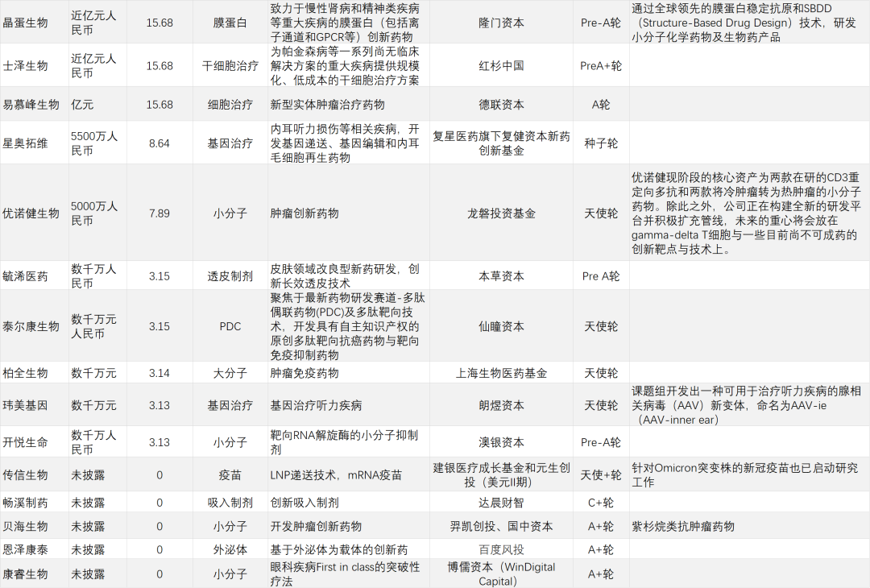Click the 博儒资本 WinDigital Capital cell
Screen dimensions: 870x588
click(501, 574)
